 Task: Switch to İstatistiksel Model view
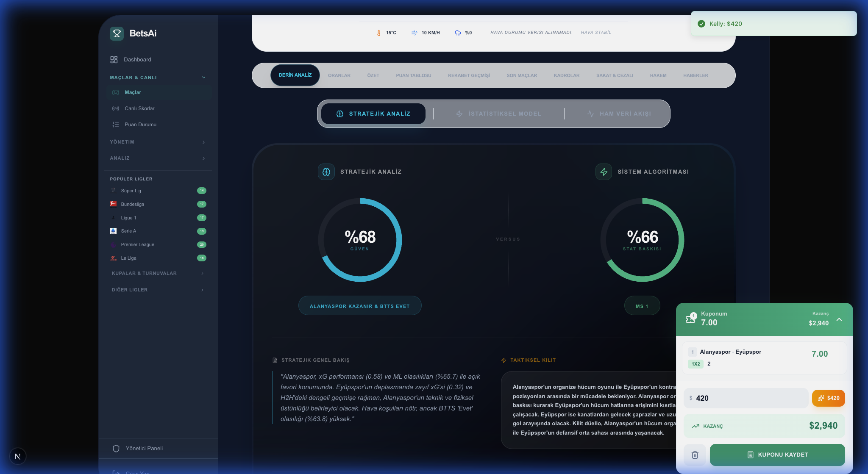pos(498,114)
